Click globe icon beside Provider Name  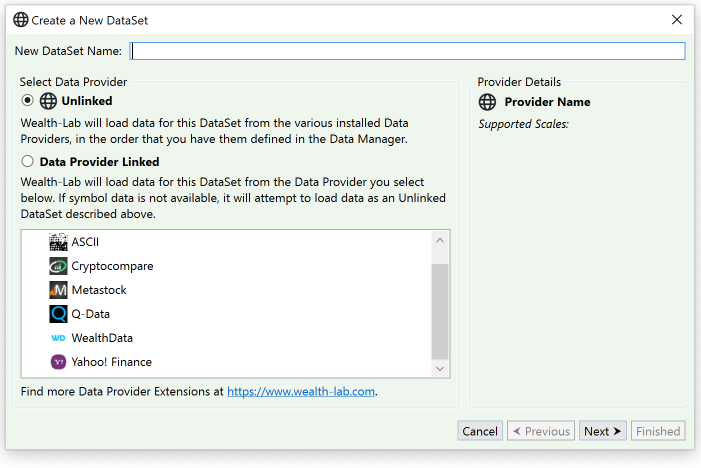coord(487,102)
